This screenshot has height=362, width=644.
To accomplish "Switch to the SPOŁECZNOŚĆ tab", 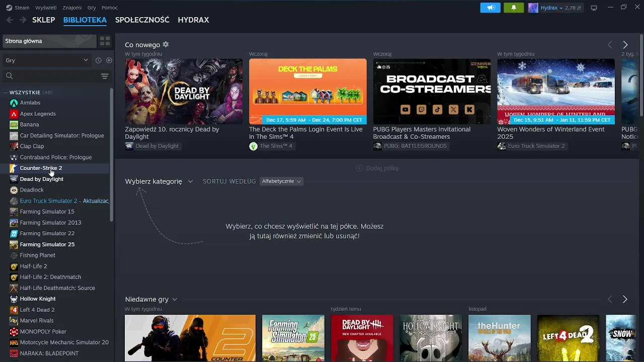I will pos(142,20).
